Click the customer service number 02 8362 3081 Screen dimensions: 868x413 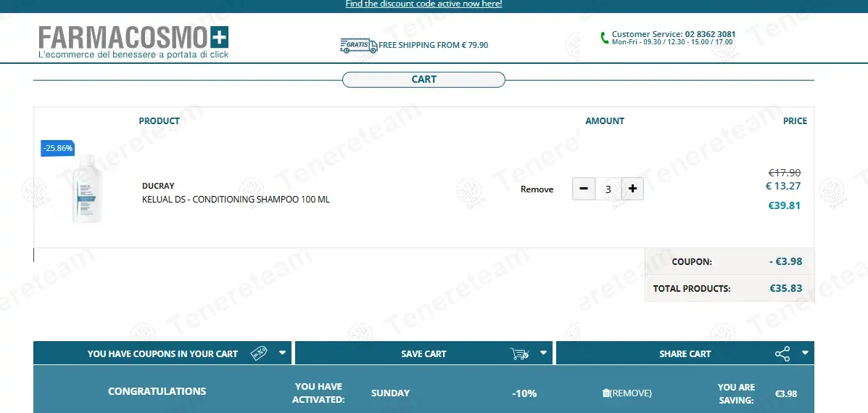pyautogui.click(x=710, y=34)
